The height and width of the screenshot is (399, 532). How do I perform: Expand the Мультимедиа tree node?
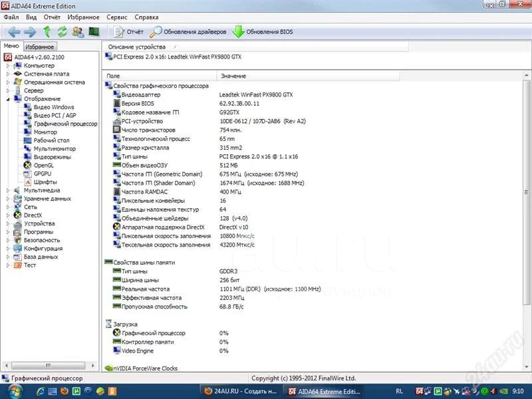8,190
